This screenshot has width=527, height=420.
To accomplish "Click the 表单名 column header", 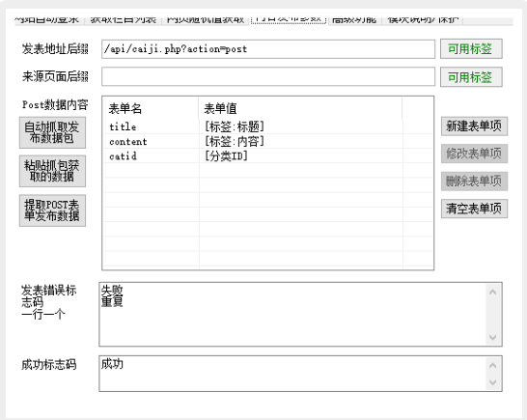I will pyautogui.click(x=151, y=108).
